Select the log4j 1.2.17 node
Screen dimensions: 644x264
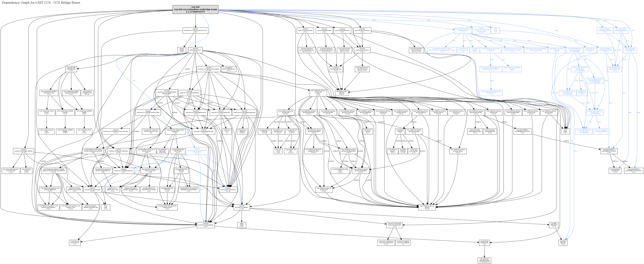pos(242,225)
